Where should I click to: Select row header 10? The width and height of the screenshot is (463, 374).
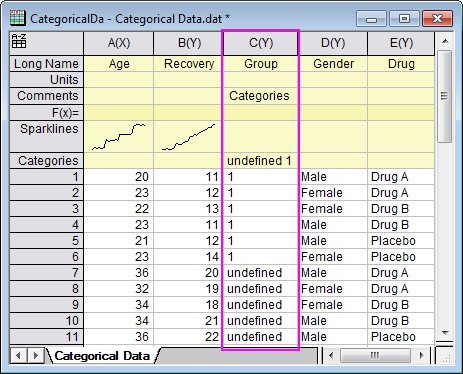pyautogui.click(x=46, y=321)
